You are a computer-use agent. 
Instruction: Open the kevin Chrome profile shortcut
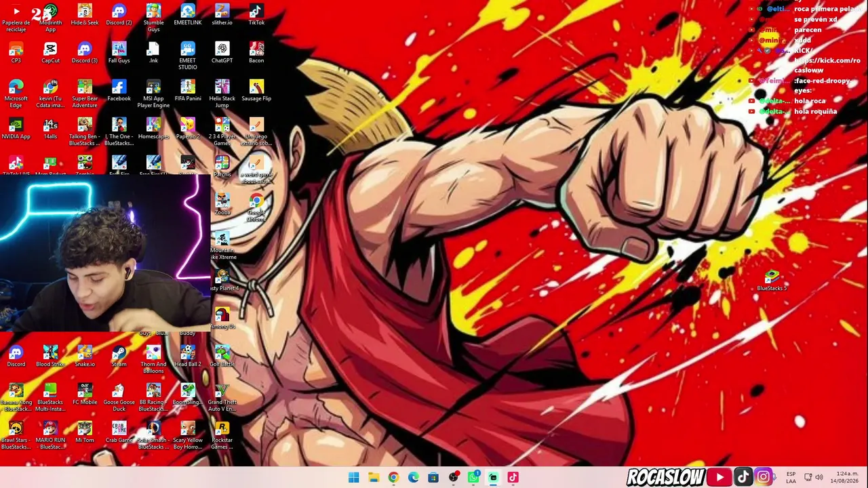[50, 94]
